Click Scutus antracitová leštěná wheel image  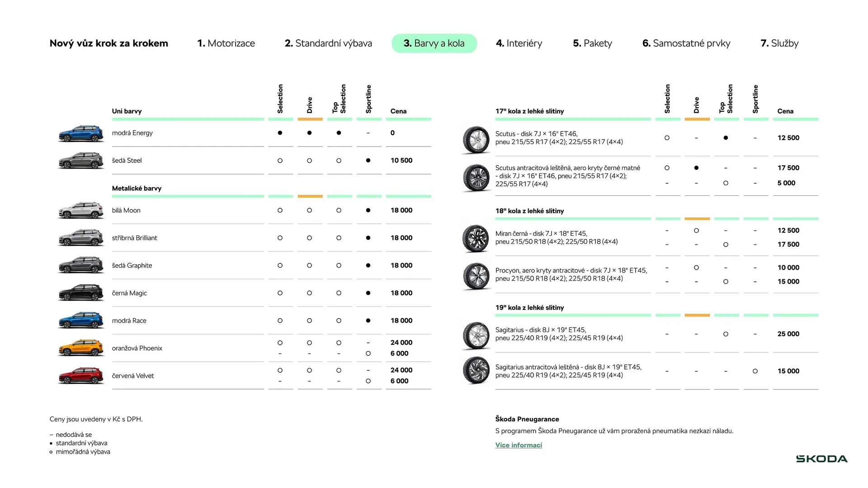click(x=476, y=177)
